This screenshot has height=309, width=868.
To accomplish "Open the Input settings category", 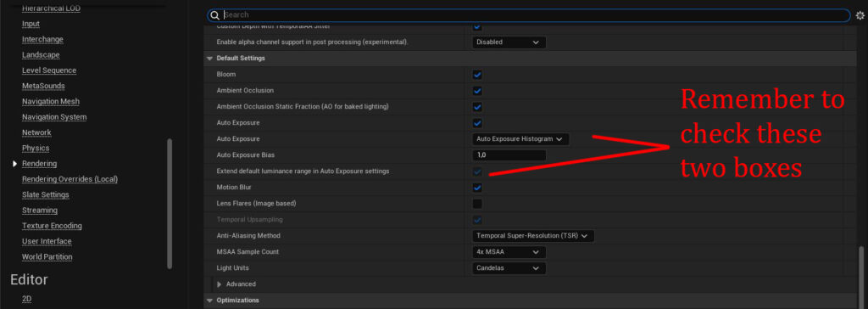I will click(x=31, y=24).
